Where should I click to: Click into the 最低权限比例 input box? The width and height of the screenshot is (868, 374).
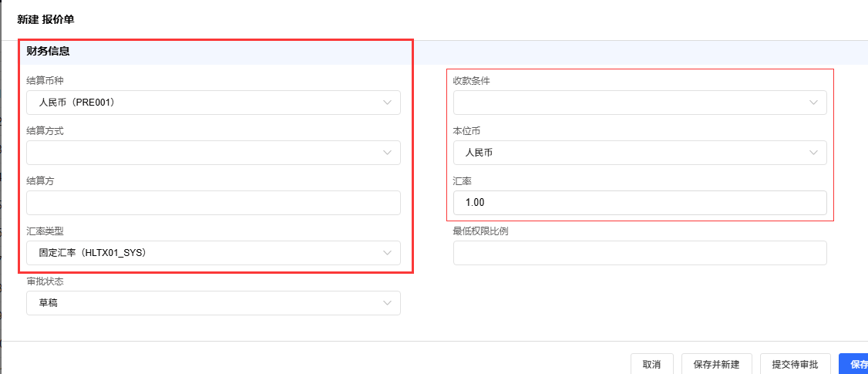[640, 253]
